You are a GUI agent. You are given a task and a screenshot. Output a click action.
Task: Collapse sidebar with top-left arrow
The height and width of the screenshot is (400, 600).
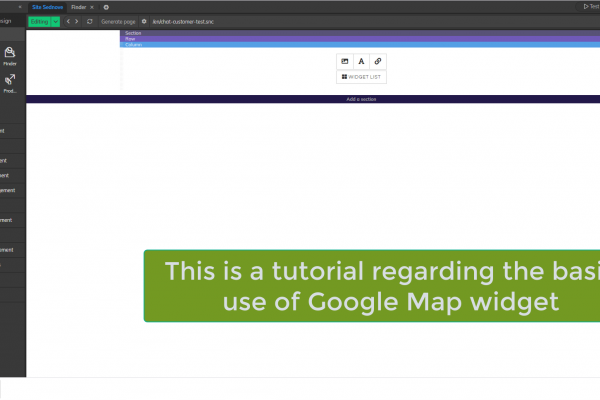point(20,7)
